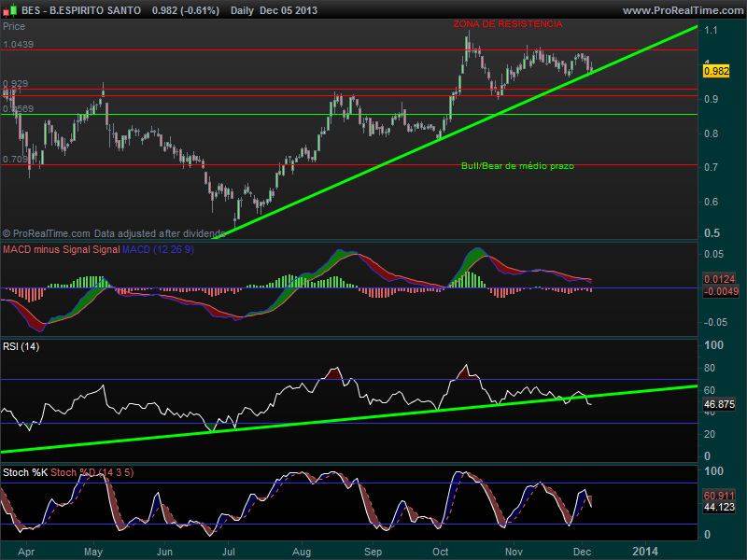
Task: Click the Apr month on time axis
Action: 26,552
